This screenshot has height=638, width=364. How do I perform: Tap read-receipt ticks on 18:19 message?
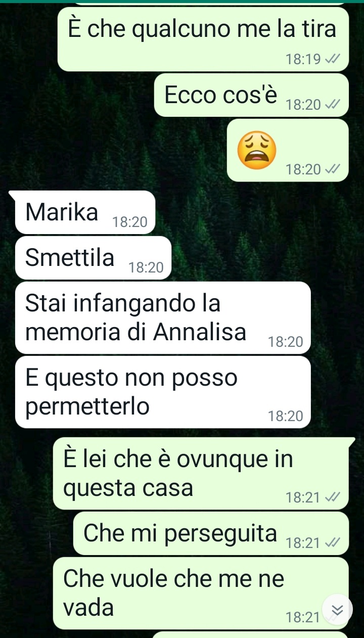[331, 60]
